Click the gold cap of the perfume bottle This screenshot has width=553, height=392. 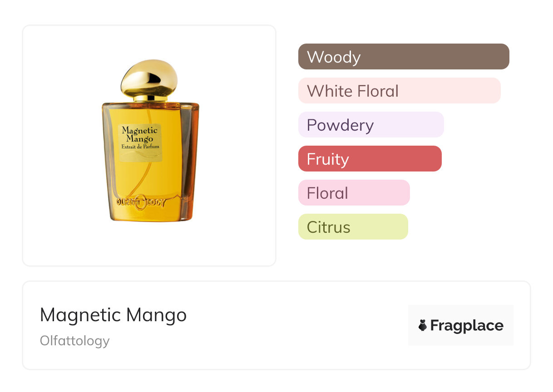148,77
